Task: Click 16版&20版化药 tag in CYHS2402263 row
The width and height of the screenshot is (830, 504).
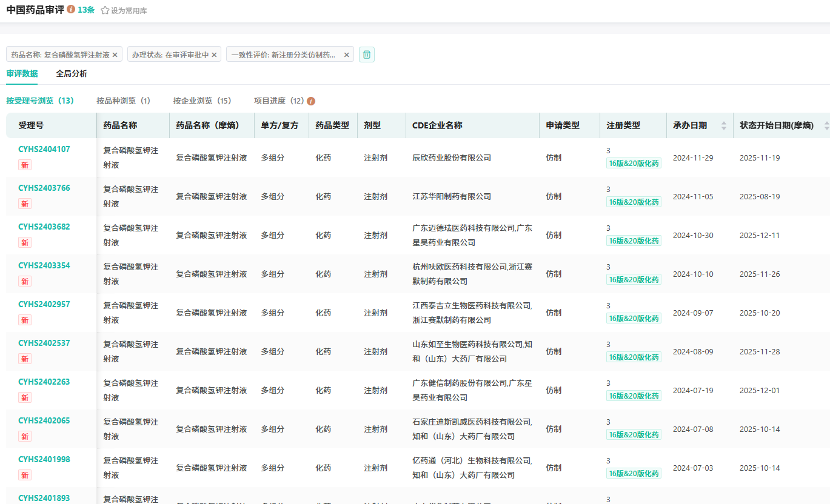Action: (634, 396)
